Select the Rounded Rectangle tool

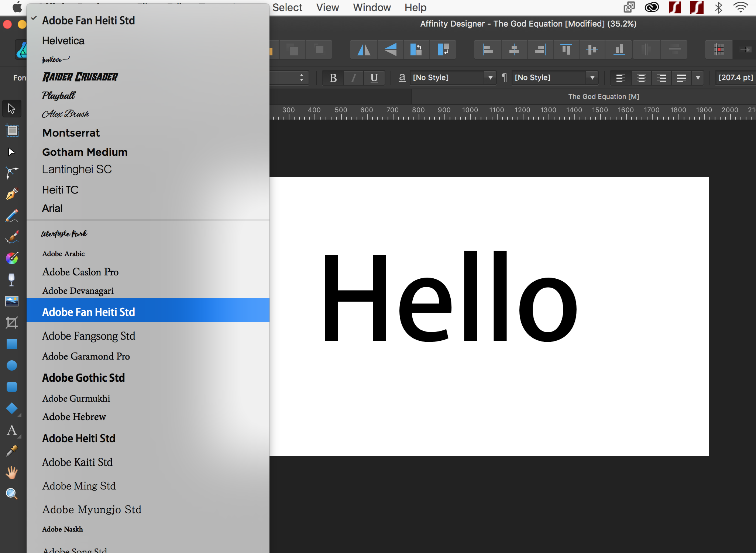(12, 387)
